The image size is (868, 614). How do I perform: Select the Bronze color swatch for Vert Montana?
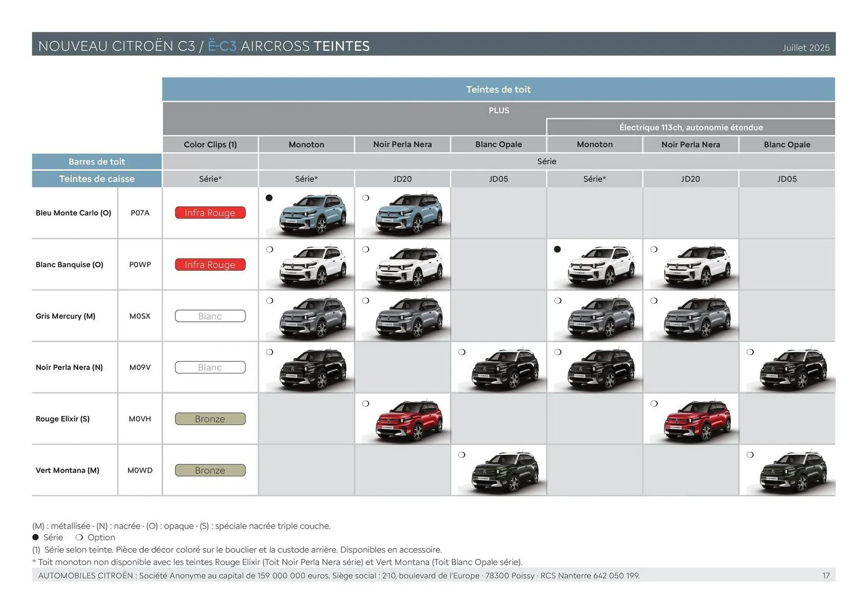[x=210, y=470]
